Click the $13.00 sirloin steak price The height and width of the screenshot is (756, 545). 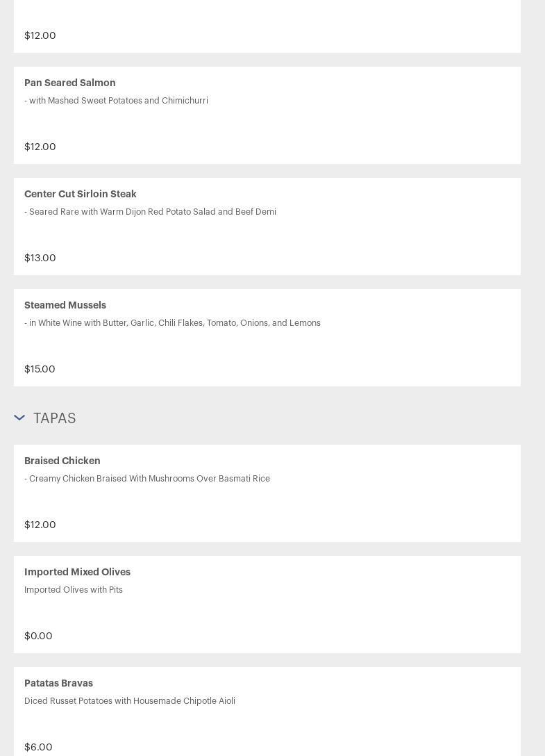(x=40, y=258)
